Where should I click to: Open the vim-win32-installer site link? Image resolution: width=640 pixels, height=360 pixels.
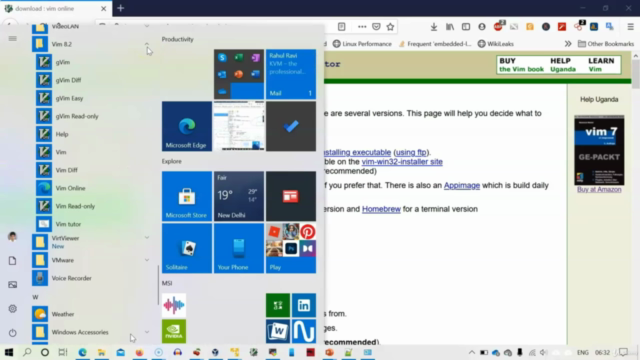[x=402, y=162]
